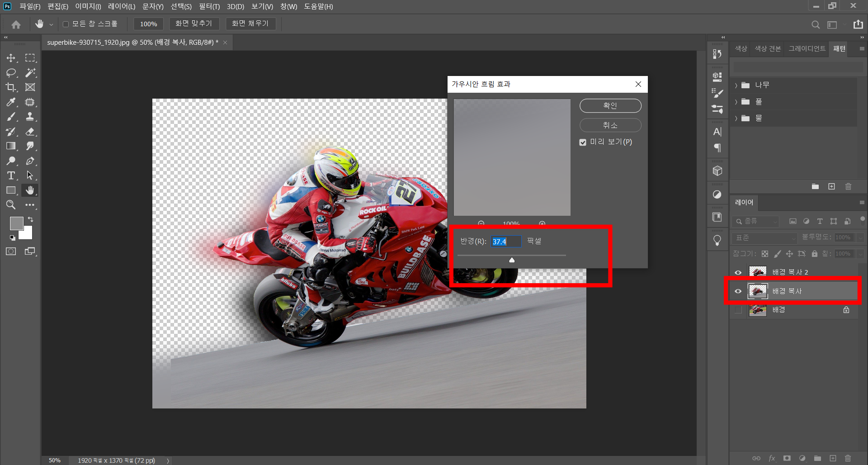Screen dimensions: 868x465
Task: Open the blend mode 표준 dropdown
Action: pos(764,237)
